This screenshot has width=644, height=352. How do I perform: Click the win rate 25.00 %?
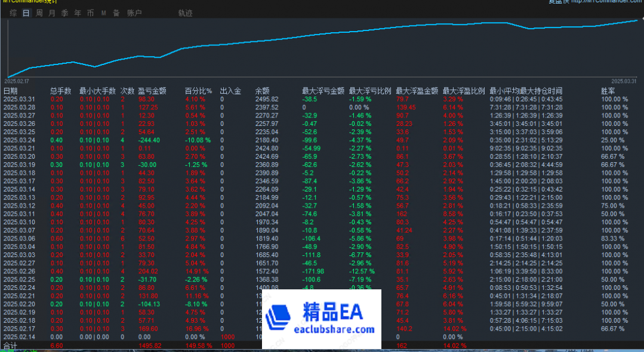(x=613, y=140)
